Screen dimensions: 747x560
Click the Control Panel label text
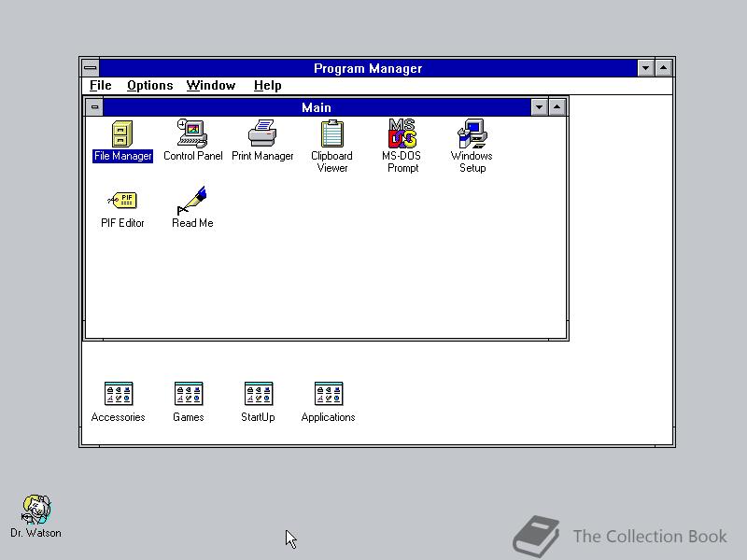point(193,156)
